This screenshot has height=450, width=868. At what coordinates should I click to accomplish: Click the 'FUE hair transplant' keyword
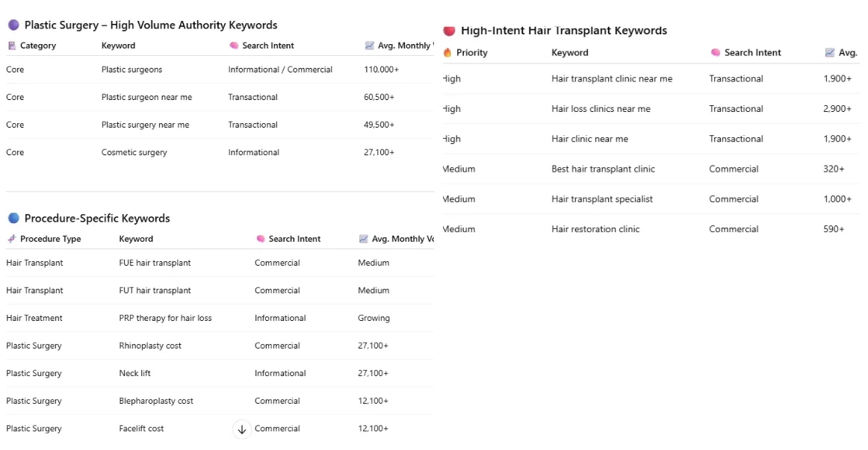(x=155, y=263)
